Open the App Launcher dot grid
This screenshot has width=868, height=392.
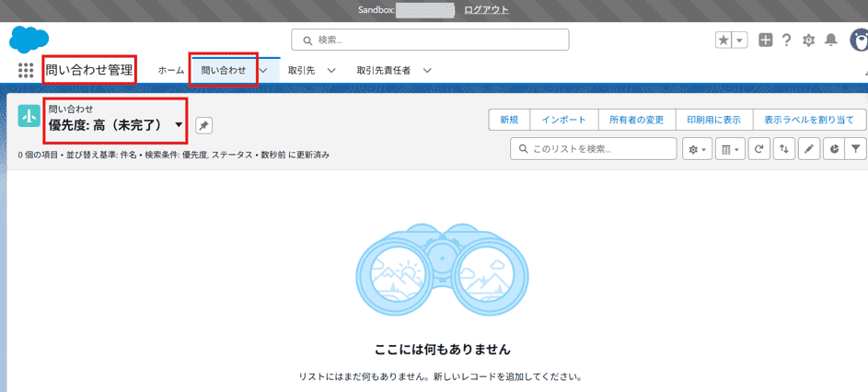[x=26, y=70]
